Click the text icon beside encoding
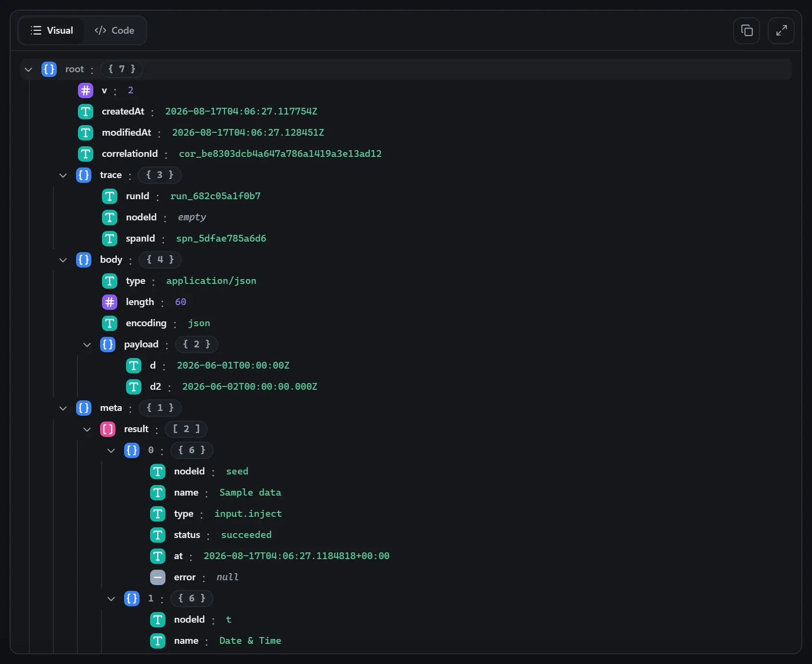The image size is (812, 664). pyautogui.click(x=110, y=323)
